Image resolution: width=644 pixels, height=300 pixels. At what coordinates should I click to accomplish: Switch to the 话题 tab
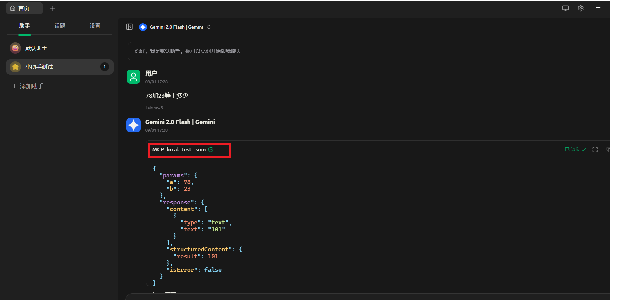[60, 26]
